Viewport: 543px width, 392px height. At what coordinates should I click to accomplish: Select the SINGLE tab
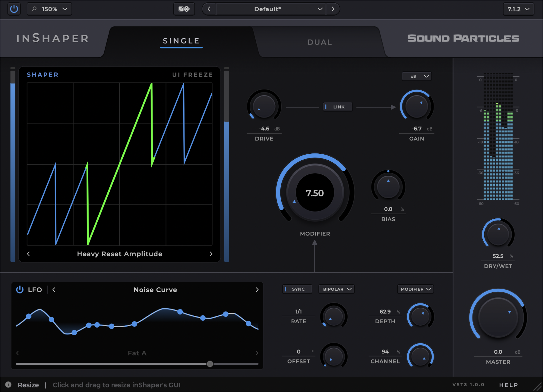click(181, 41)
